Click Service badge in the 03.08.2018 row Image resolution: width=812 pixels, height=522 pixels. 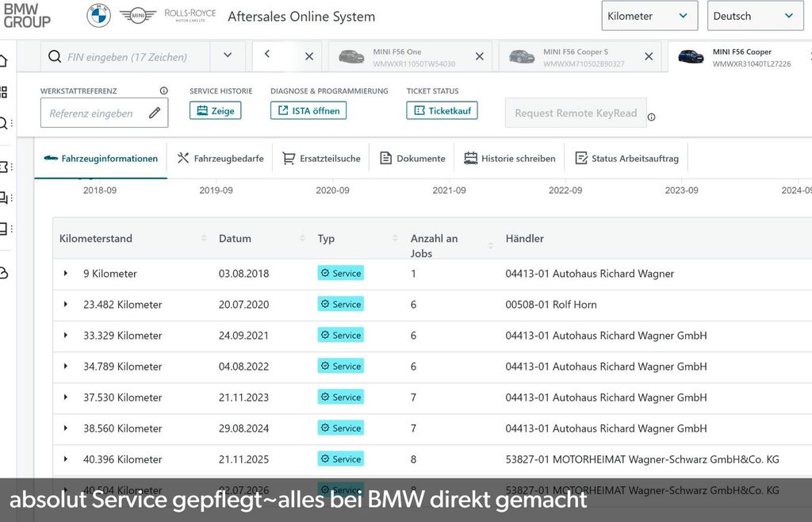coord(341,273)
